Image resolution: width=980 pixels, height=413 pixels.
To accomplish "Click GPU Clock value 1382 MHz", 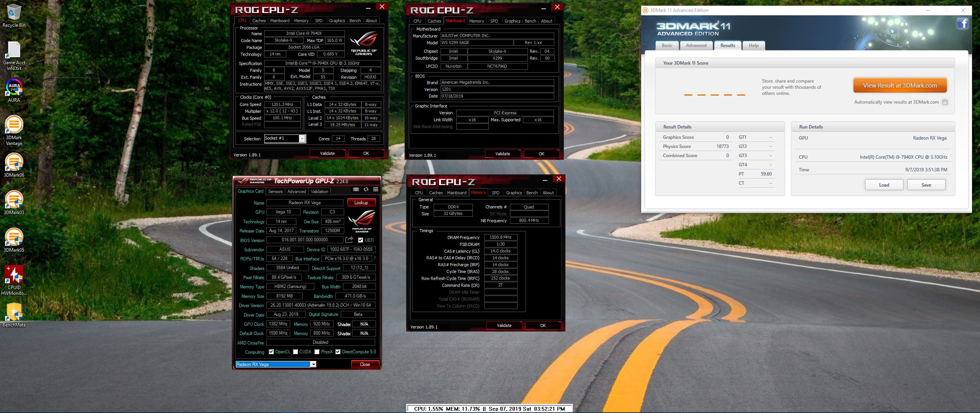I will (x=278, y=324).
